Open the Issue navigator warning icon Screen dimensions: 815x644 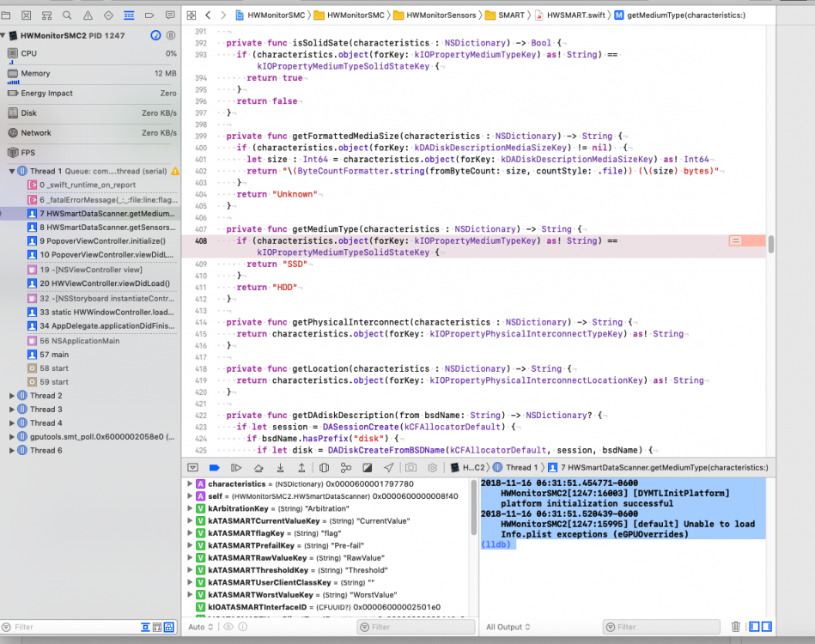[x=88, y=15]
